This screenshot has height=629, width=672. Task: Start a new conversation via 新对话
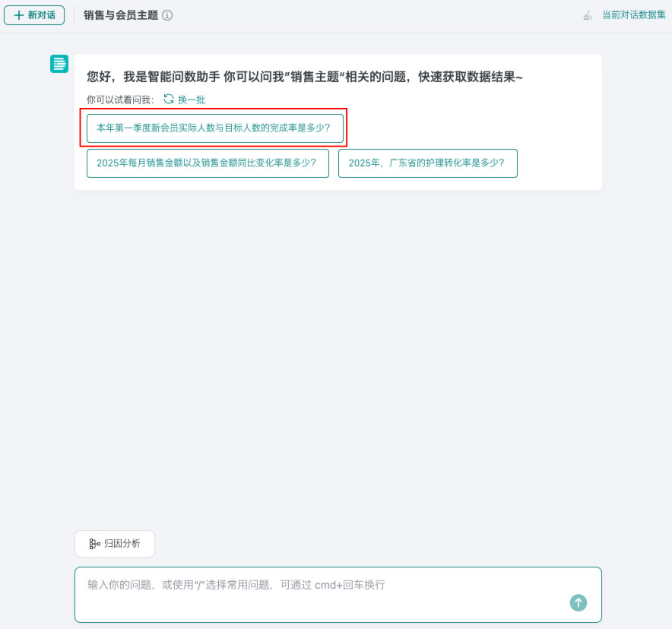click(34, 15)
